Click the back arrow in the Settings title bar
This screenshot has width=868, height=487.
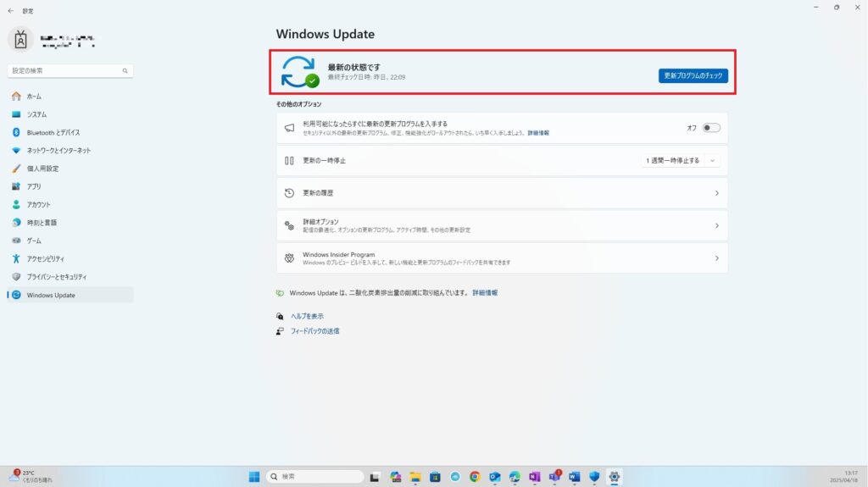(x=10, y=10)
